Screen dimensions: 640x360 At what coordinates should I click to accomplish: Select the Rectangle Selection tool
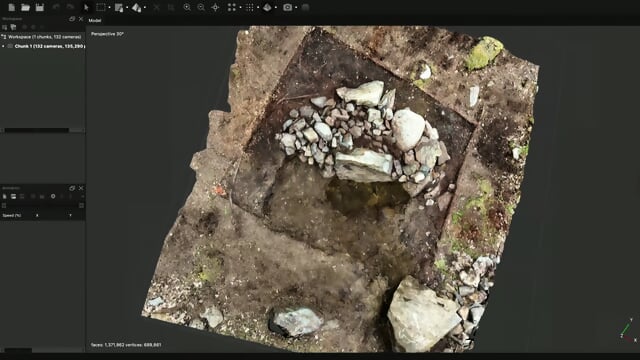click(x=100, y=7)
